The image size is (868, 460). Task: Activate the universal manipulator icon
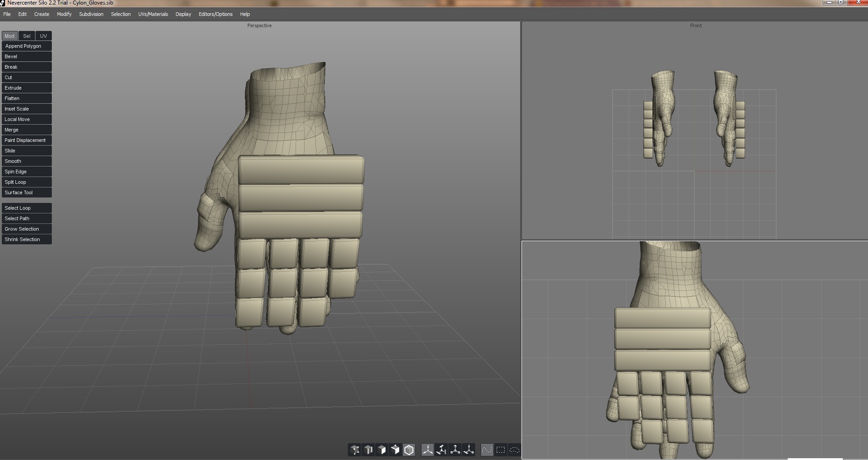pyautogui.click(x=469, y=450)
